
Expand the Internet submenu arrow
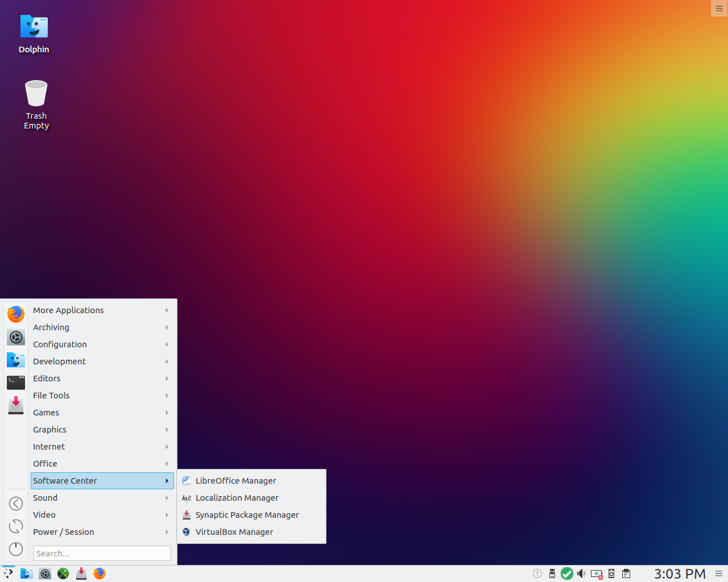tap(167, 447)
